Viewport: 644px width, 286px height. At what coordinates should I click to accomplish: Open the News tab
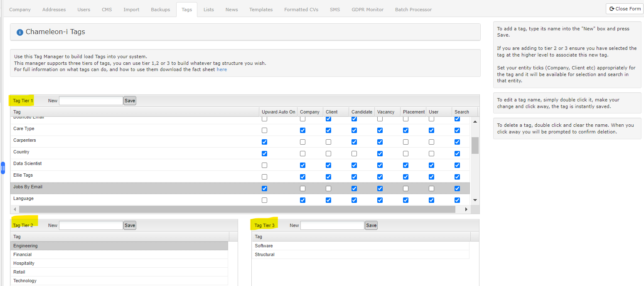coord(232,10)
